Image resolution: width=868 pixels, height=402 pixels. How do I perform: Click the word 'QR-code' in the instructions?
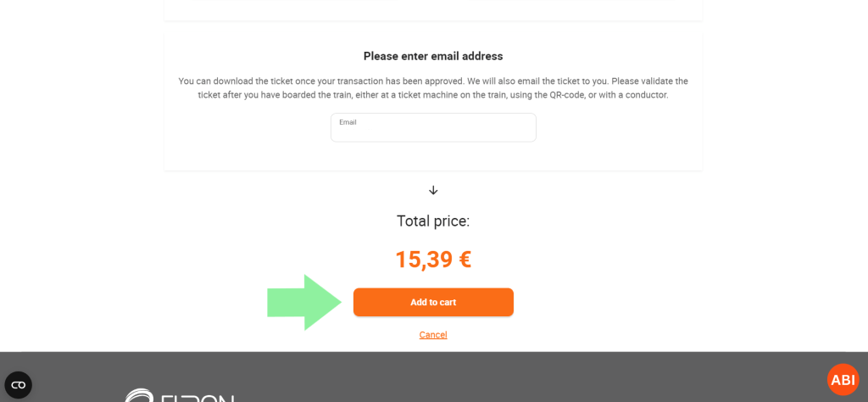[548, 95]
